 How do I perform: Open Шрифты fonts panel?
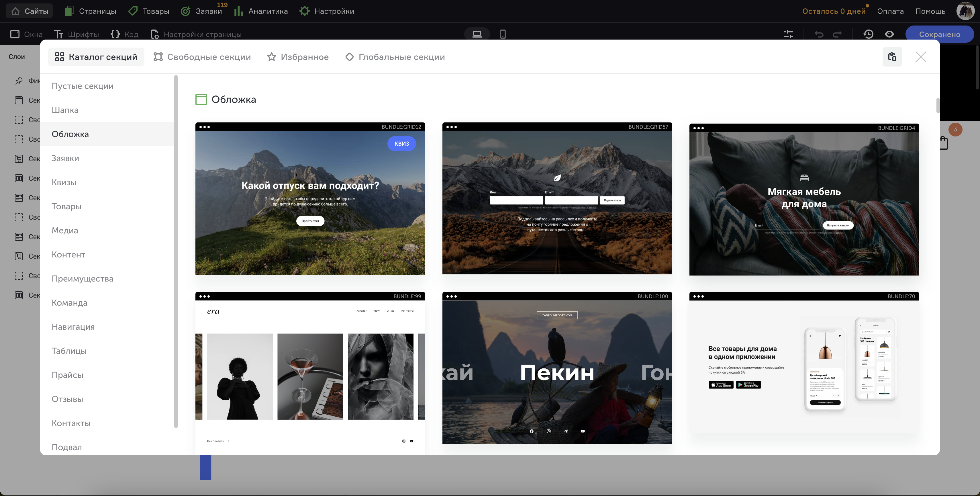click(76, 34)
